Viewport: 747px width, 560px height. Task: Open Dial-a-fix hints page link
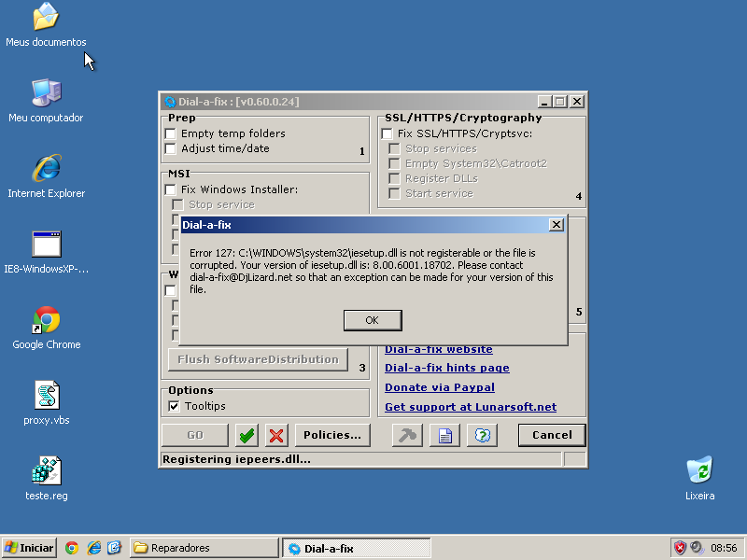point(447,368)
